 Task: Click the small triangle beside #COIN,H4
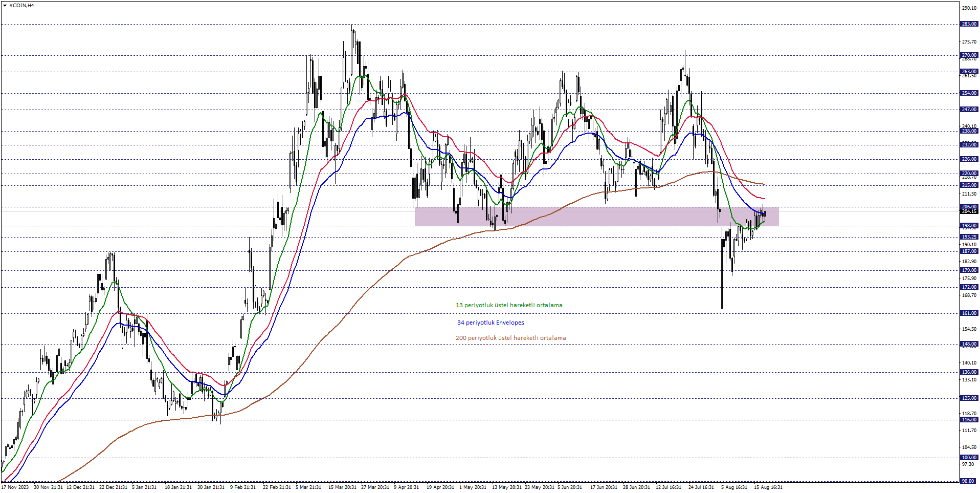(x=5, y=5)
